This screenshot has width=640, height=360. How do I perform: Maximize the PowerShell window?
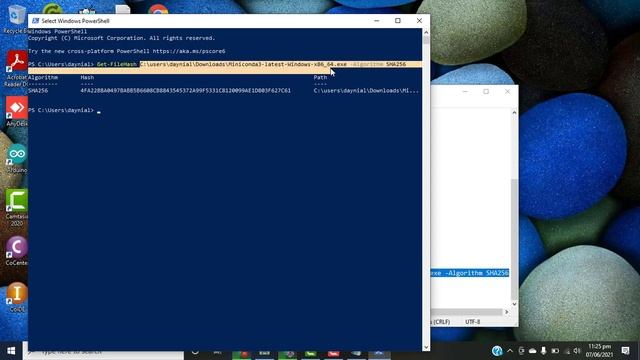pos(398,21)
